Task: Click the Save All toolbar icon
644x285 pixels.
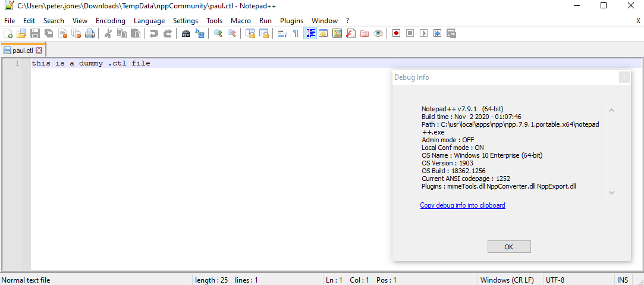Action: (x=49, y=34)
